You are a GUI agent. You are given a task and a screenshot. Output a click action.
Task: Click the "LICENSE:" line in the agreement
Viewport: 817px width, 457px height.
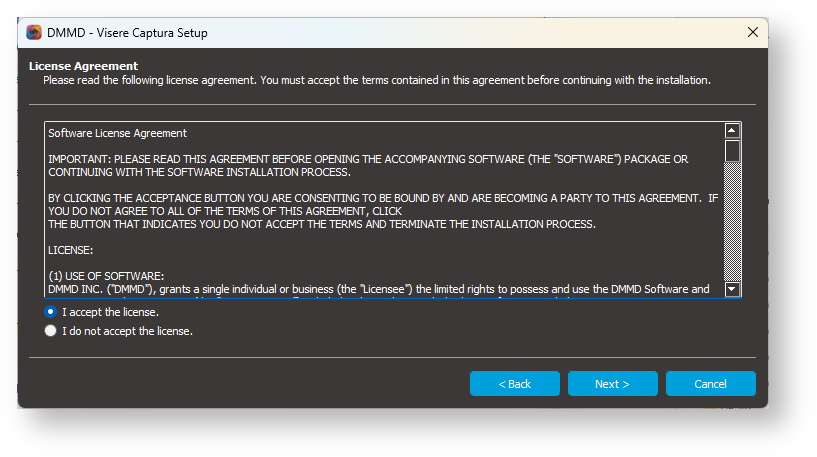tap(70, 250)
